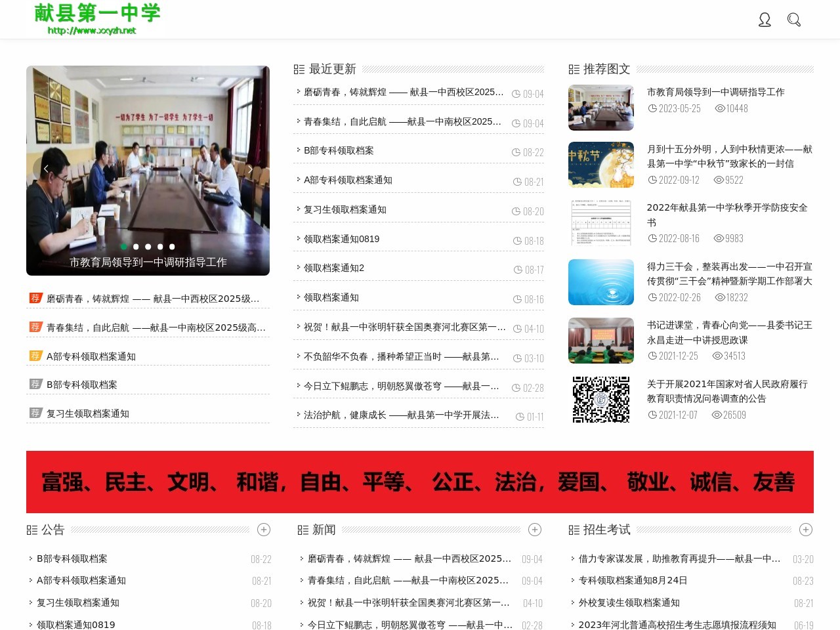Open 最近更新 item 今日立下鲲鹏志
840x630 pixels.
point(402,386)
